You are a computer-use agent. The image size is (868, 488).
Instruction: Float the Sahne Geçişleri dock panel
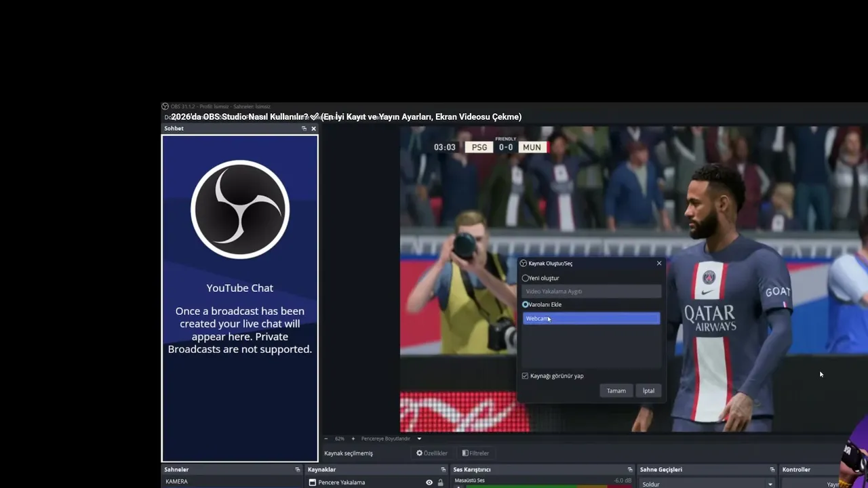tap(772, 469)
